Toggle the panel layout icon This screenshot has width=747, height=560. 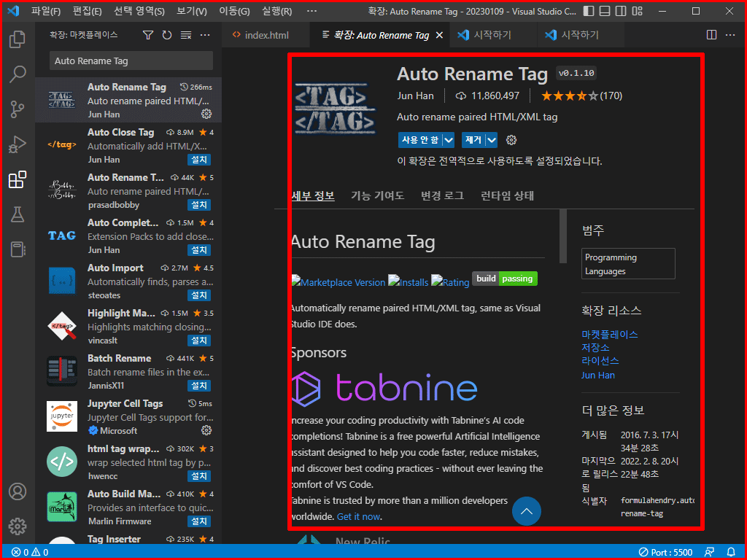click(605, 11)
